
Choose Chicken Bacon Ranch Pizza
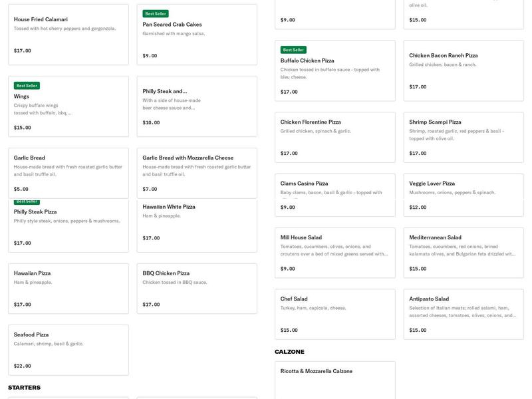(x=464, y=70)
